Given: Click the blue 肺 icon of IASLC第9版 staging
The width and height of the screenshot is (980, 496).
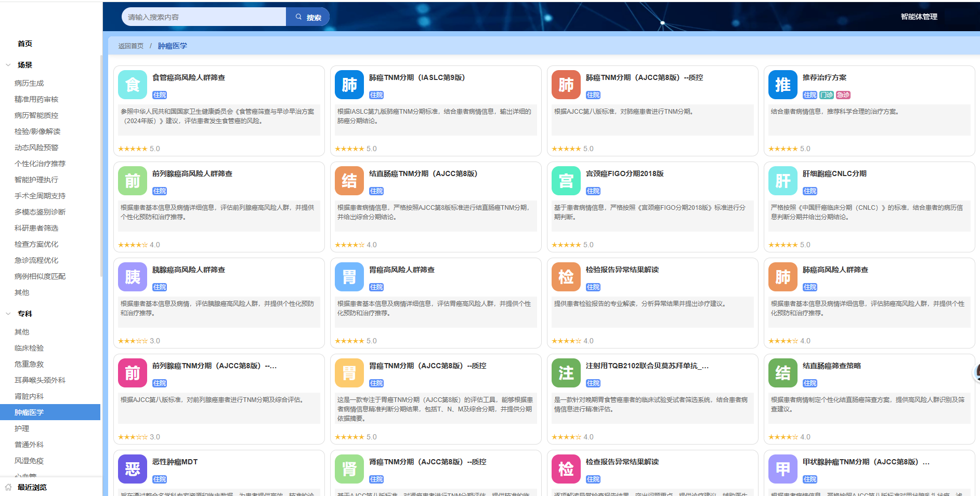Looking at the screenshot, I should (x=349, y=85).
